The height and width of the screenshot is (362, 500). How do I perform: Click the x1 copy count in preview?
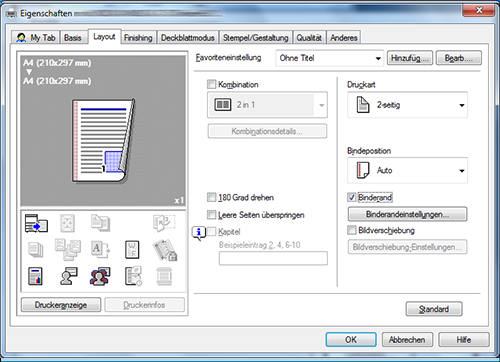click(x=179, y=200)
